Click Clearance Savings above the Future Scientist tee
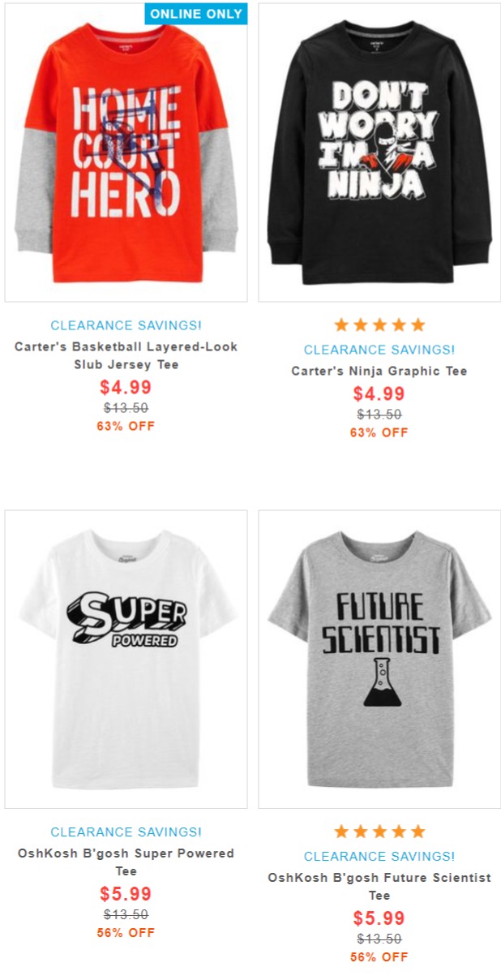Image resolution: width=501 pixels, height=980 pixels. coord(379,856)
